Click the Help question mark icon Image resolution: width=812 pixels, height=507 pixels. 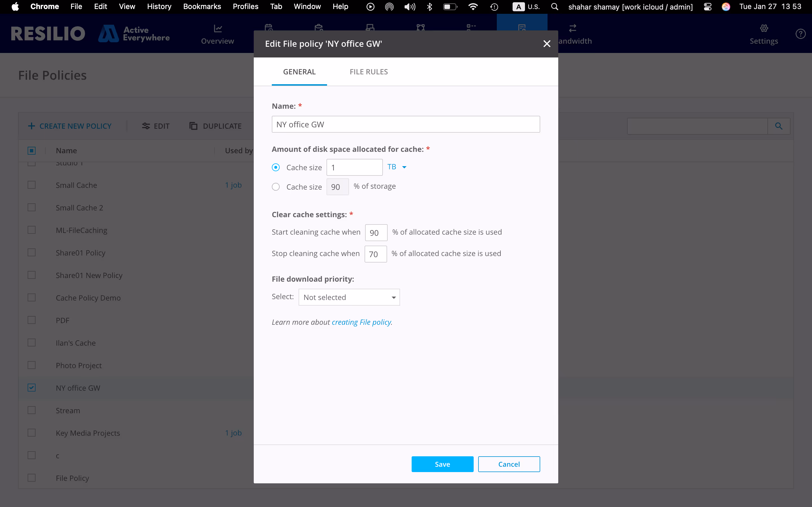801,33
